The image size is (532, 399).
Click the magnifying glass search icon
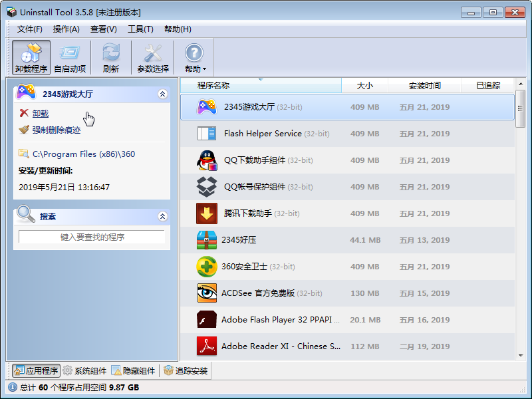pos(26,213)
